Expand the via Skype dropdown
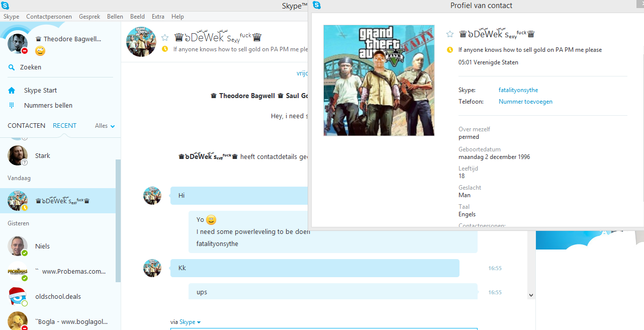Viewport: 644px width, 330px height. click(190, 322)
